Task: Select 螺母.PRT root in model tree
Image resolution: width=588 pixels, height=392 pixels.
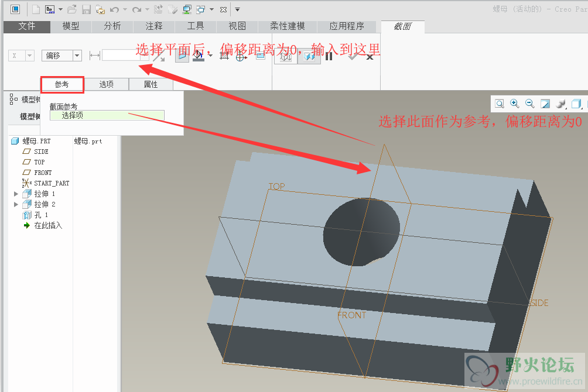Action: click(x=36, y=141)
